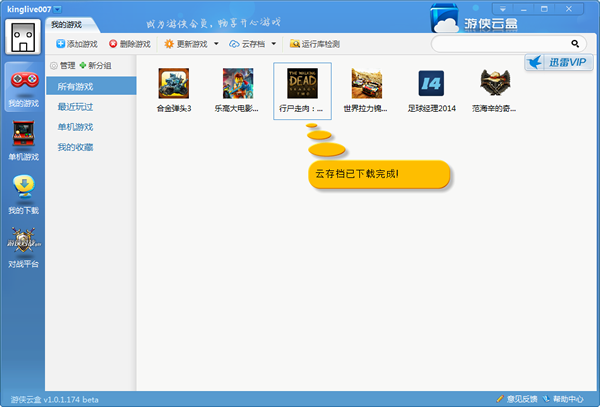The image size is (600, 407).
Task: Select 所有游戏 group
Action: pos(91,86)
